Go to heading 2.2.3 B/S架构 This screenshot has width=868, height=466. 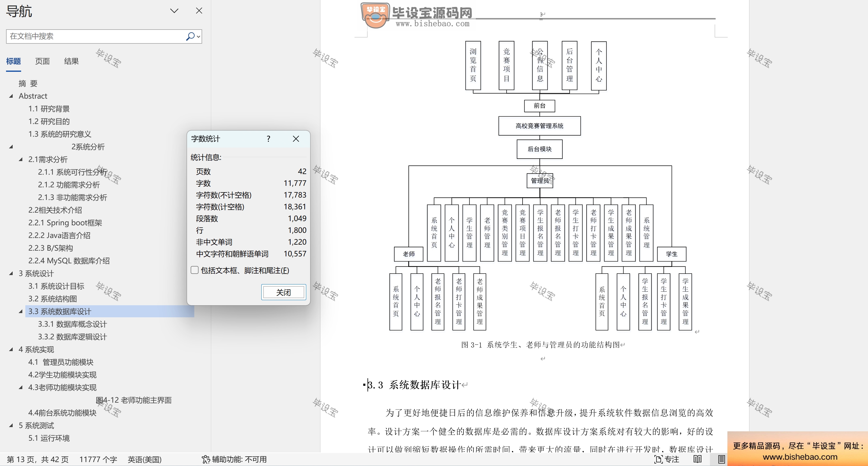[51, 248]
